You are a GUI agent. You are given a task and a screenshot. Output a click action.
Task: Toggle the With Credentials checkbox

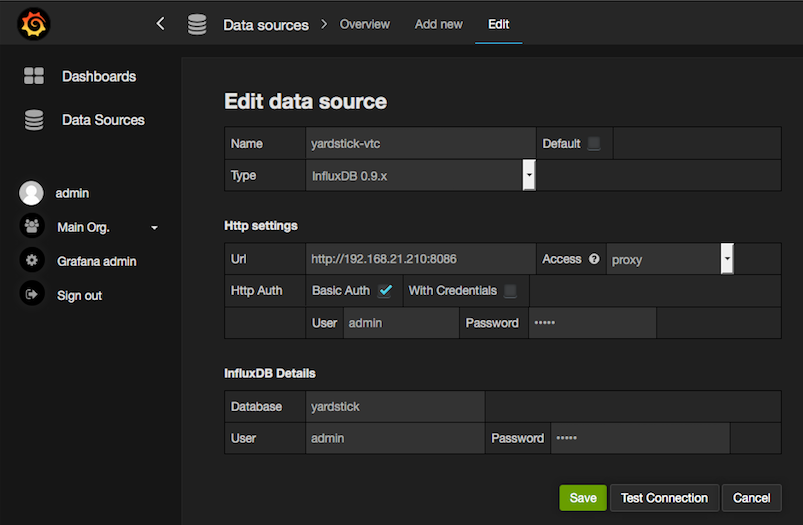click(x=510, y=291)
